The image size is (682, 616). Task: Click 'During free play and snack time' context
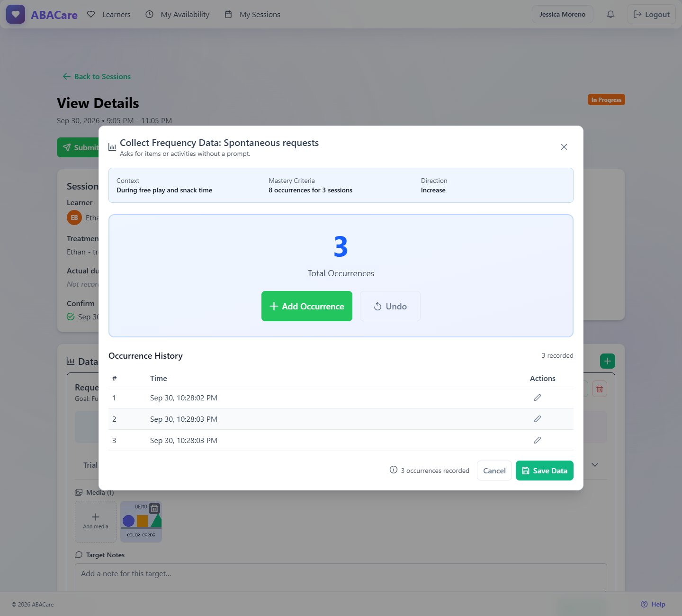pyautogui.click(x=164, y=190)
